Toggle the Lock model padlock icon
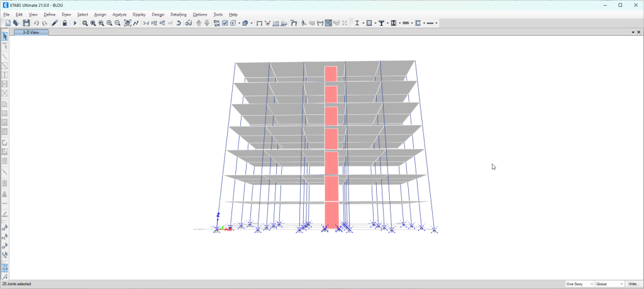Viewport: 644px width, 289px height. (x=65, y=23)
